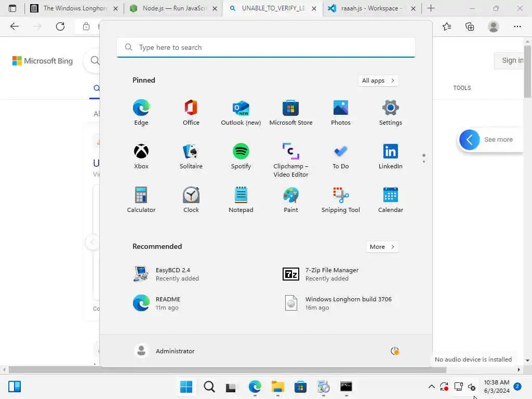Open taskbar Search icon
532x399 pixels.
[x=209, y=387]
